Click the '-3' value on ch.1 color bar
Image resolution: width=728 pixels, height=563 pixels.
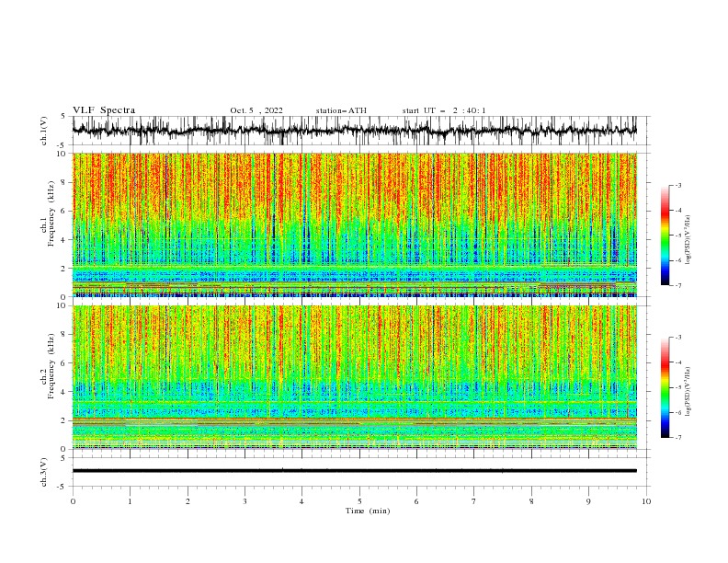click(678, 185)
